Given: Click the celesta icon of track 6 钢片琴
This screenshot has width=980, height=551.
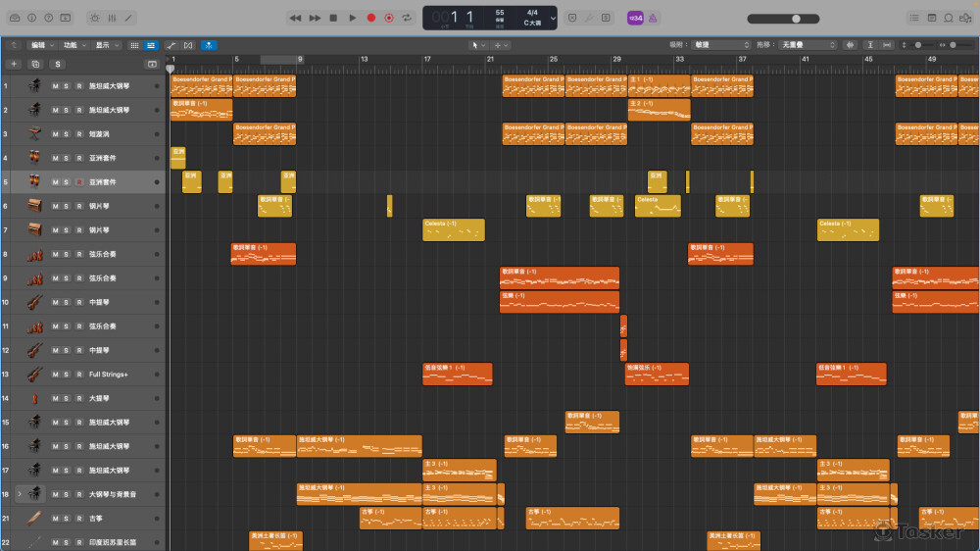Looking at the screenshot, I should pos(34,206).
